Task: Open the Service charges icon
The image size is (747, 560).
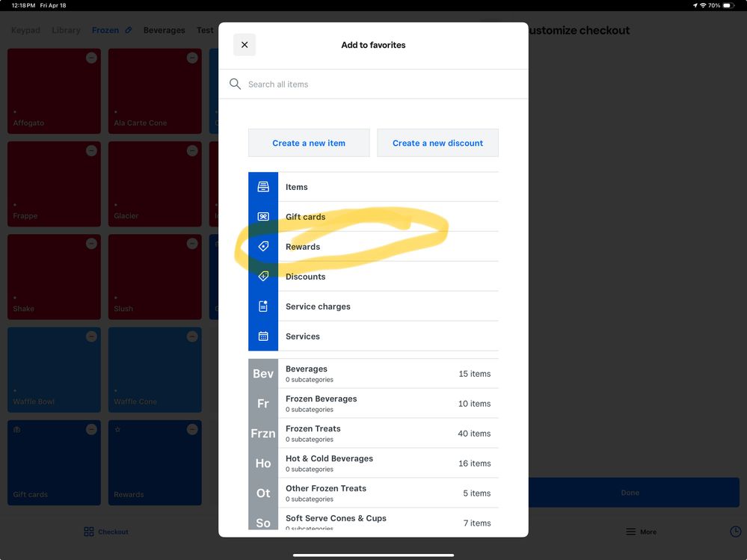Action: 263,307
